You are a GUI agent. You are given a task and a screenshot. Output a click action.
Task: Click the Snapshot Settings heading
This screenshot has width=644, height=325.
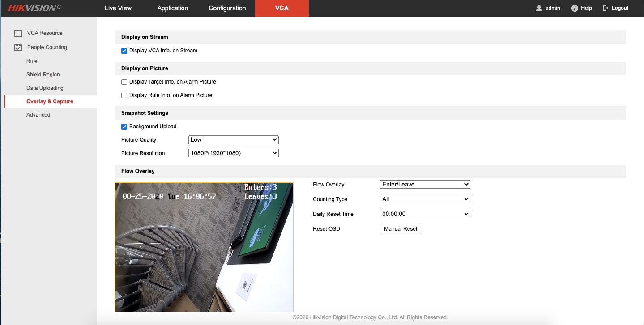click(x=145, y=113)
